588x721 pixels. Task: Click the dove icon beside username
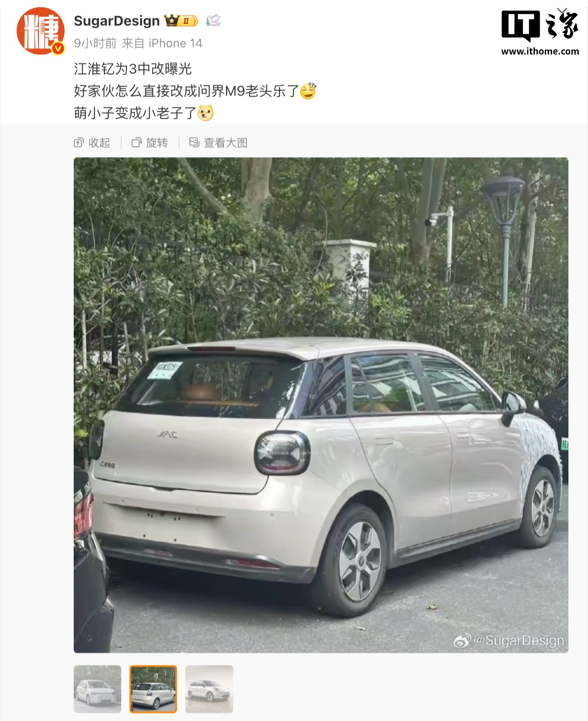pyautogui.click(x=213, y=20)
